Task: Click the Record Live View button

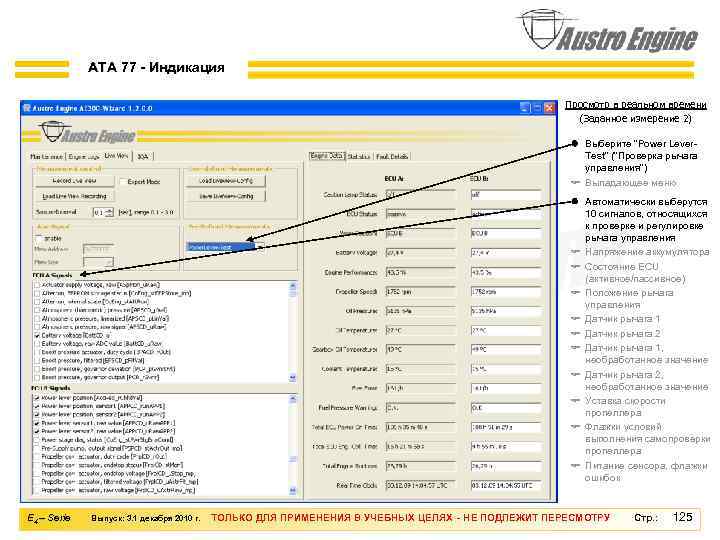Action: (74, 181)
